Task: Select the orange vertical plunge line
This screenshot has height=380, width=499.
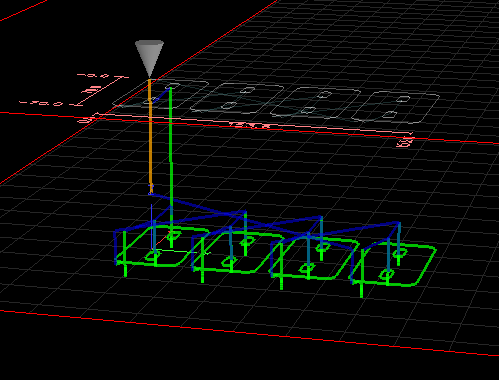Action: (150, 136)
